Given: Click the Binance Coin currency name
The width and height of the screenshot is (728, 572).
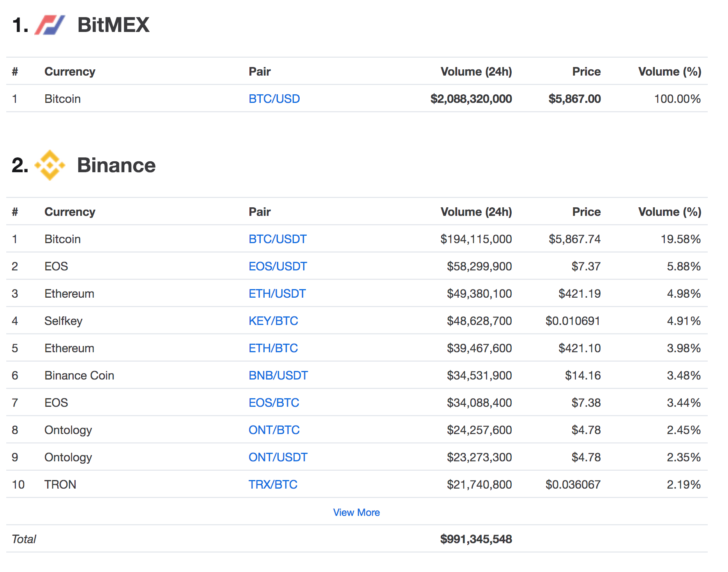Looking at the screenshot, I should pos(79,376).
